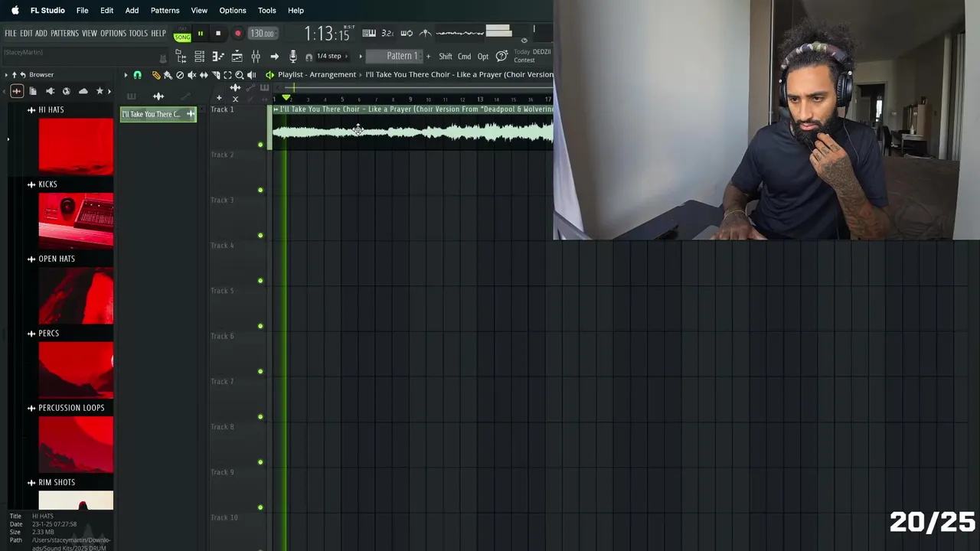Open the Channel rack button
980x551 pixels.
(199, 57)
